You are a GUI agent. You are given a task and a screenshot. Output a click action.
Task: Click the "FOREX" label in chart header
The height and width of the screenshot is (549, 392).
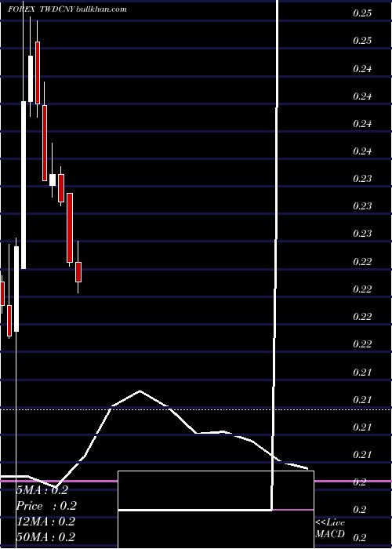point(21,9)
